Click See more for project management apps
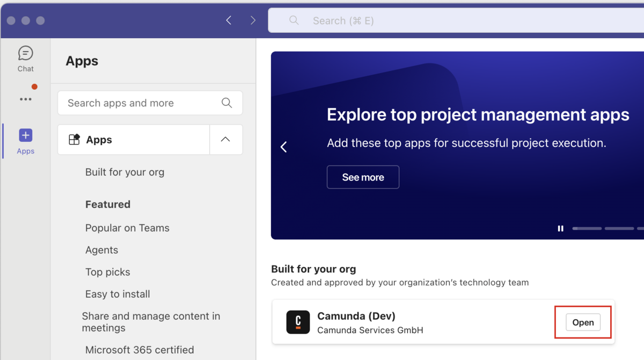The image size is (644, 360). [363, 177]
